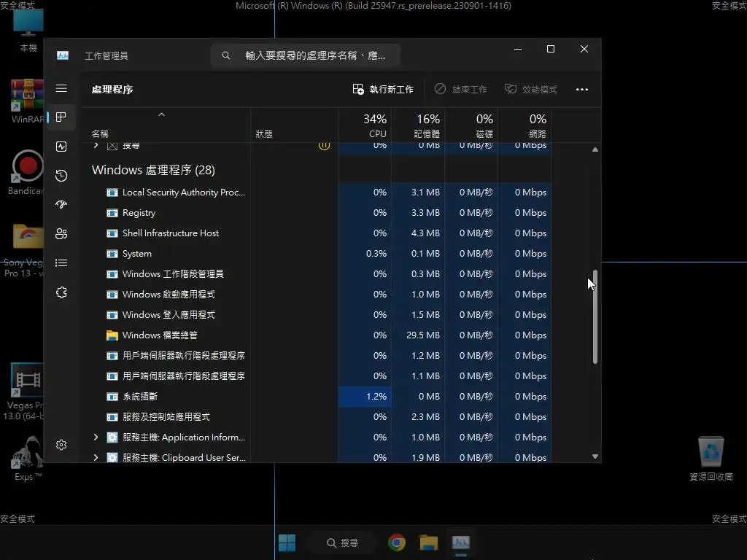Open the Users sidebar icon
747x560 pixels.
point(61,234)
